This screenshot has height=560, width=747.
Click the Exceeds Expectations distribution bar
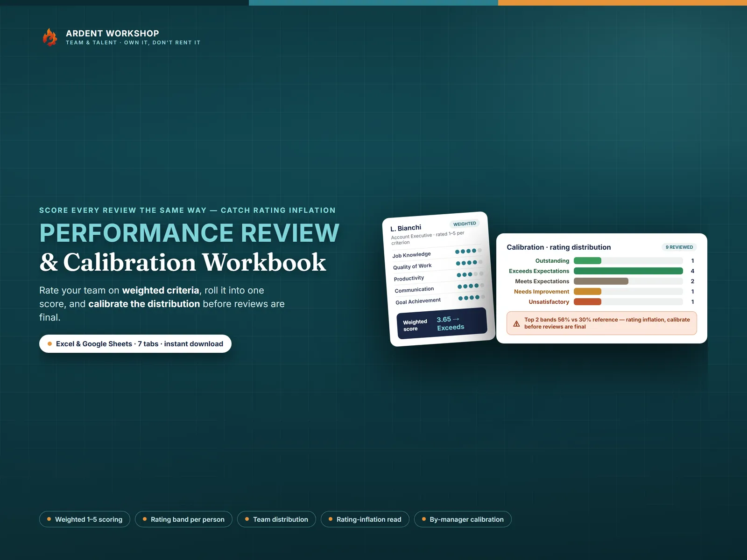tap(628, 271)
